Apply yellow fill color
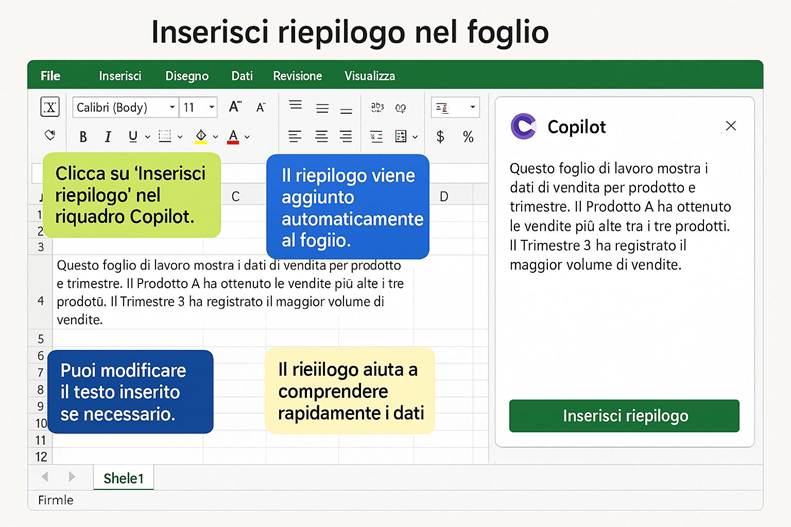The width and height of the screenshot is (791, 527). 201,137
